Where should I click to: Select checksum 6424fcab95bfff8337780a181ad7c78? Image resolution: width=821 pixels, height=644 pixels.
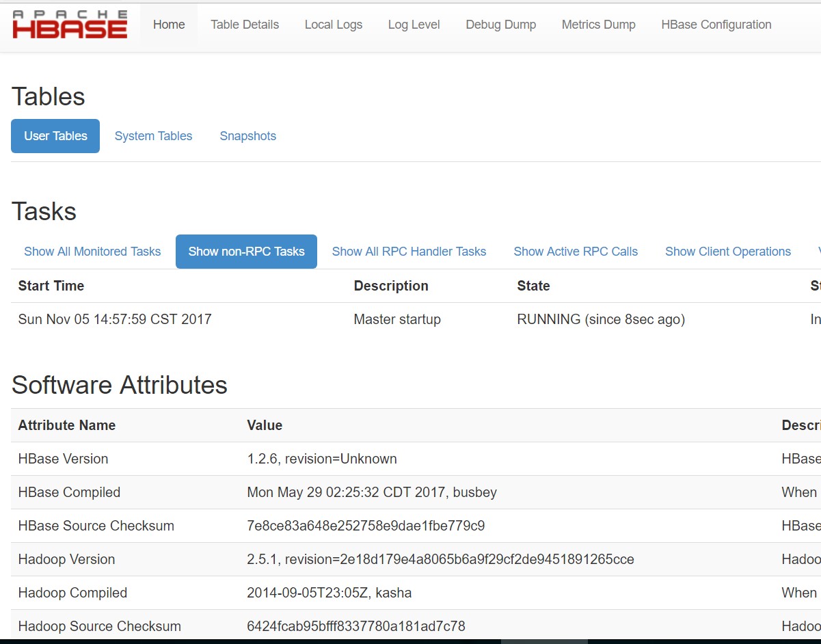click(x=356, y=626)
